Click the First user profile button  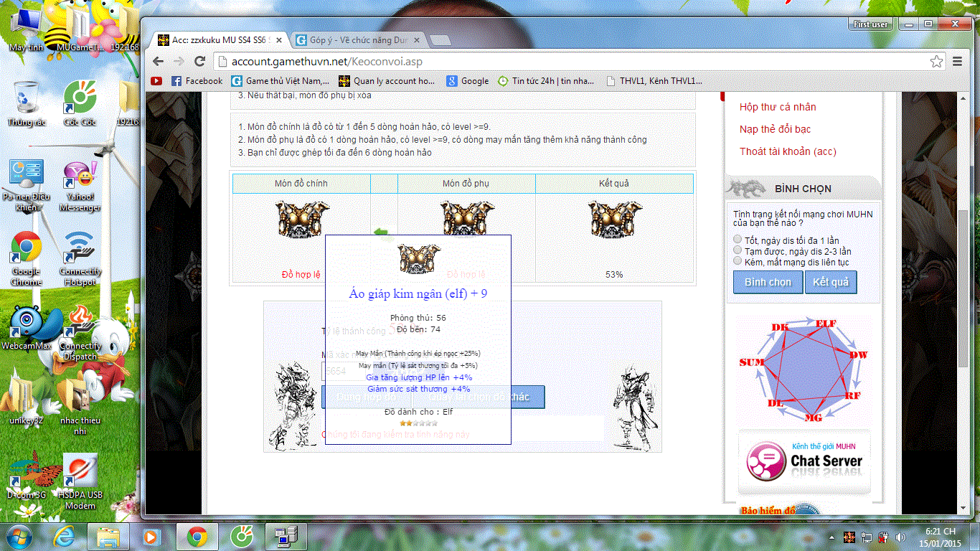870,24
